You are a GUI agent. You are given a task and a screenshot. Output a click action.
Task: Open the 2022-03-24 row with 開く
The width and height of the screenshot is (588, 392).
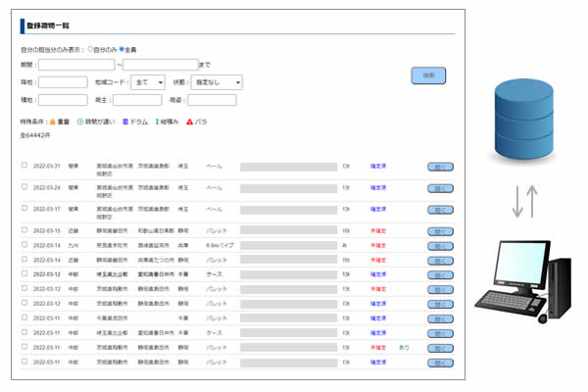coord(440,187)
